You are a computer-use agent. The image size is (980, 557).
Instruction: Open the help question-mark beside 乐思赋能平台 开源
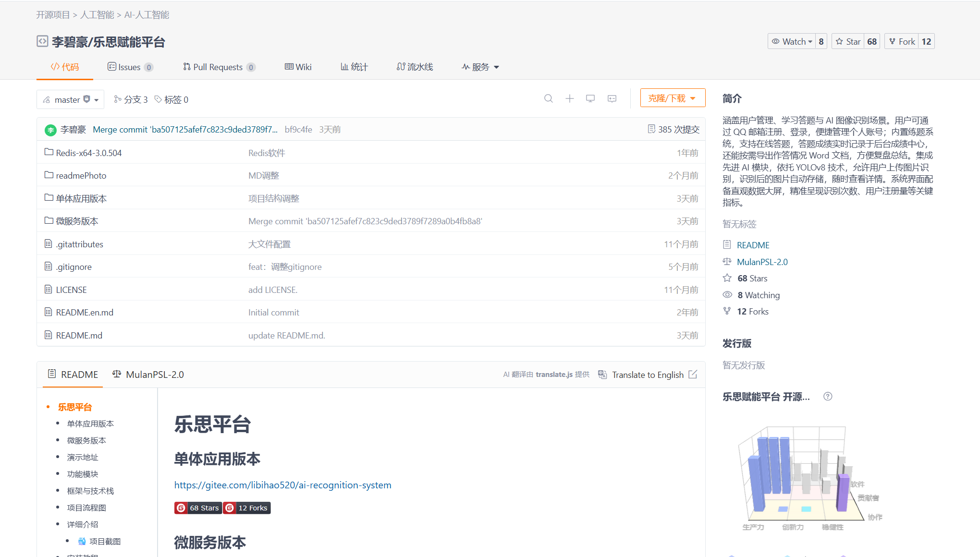click(828, 396)
